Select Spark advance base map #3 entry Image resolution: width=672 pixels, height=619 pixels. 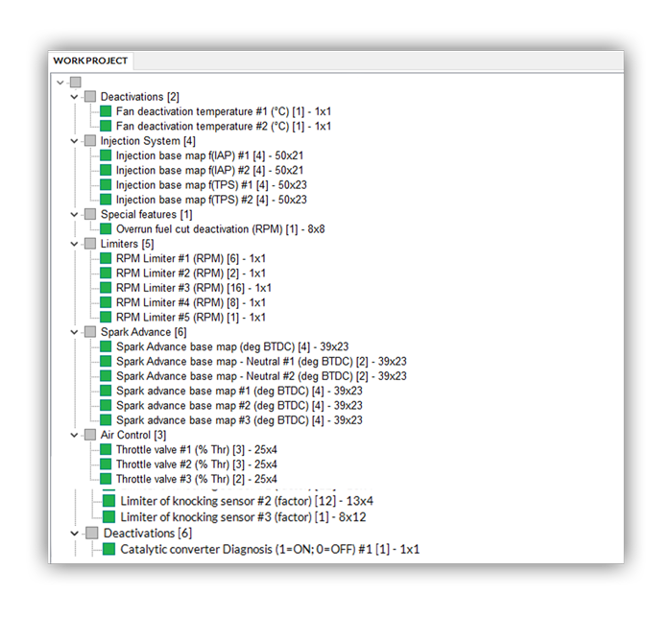(x=239, y=420)
